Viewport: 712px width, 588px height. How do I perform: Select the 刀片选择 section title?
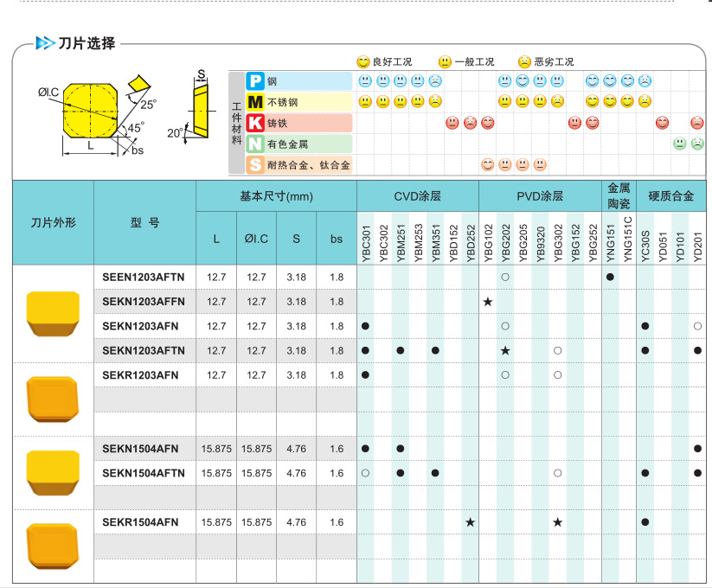[87, 43]
